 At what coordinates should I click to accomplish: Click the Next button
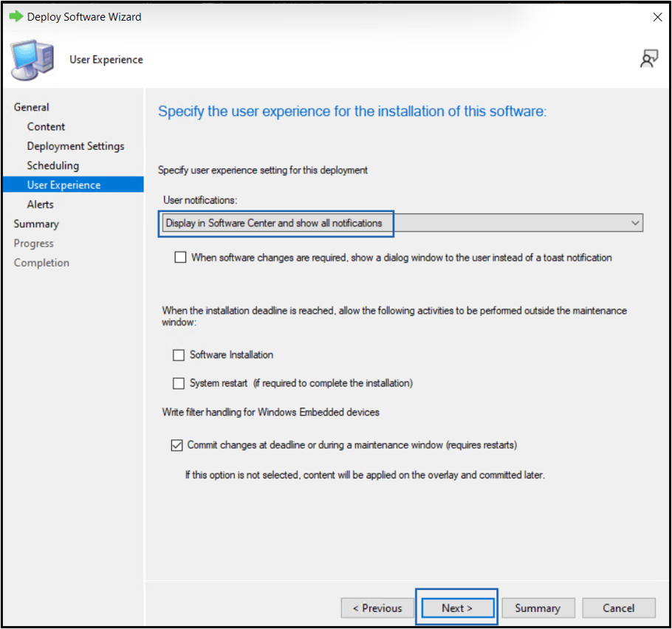tap(457, 608)
